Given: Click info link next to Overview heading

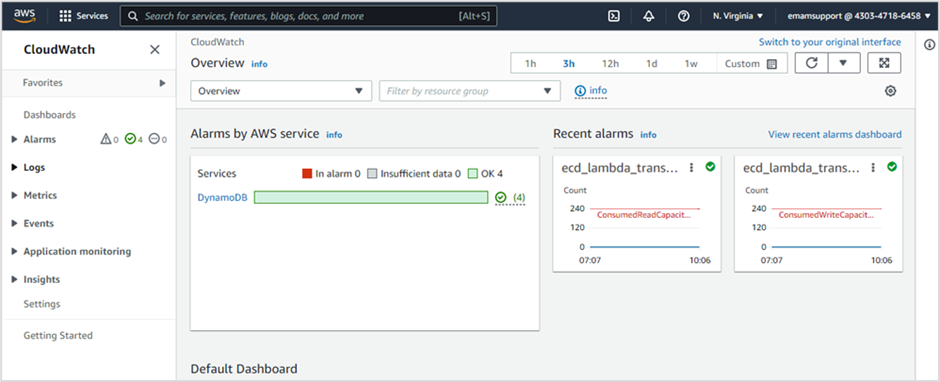Looking at the screenshot, I should click(260, 64).
